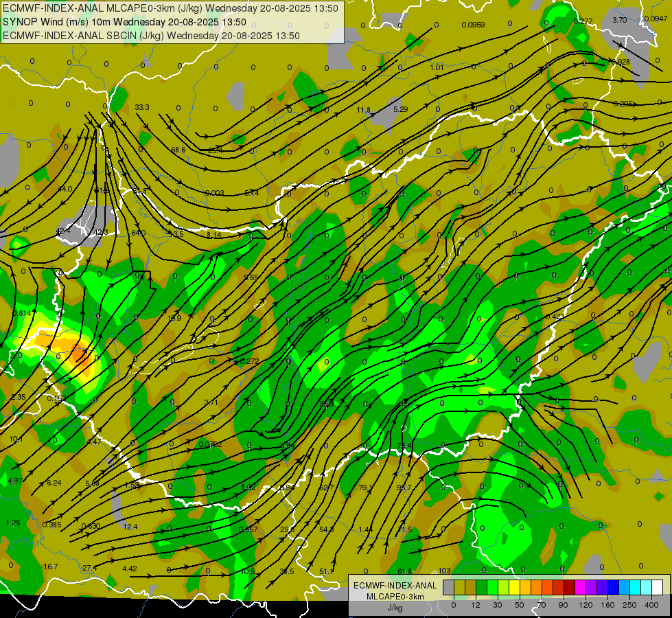This screenshot has width=672, height=618.
Task: Click the legend scale value 160
Action: [x=607, y=605]
